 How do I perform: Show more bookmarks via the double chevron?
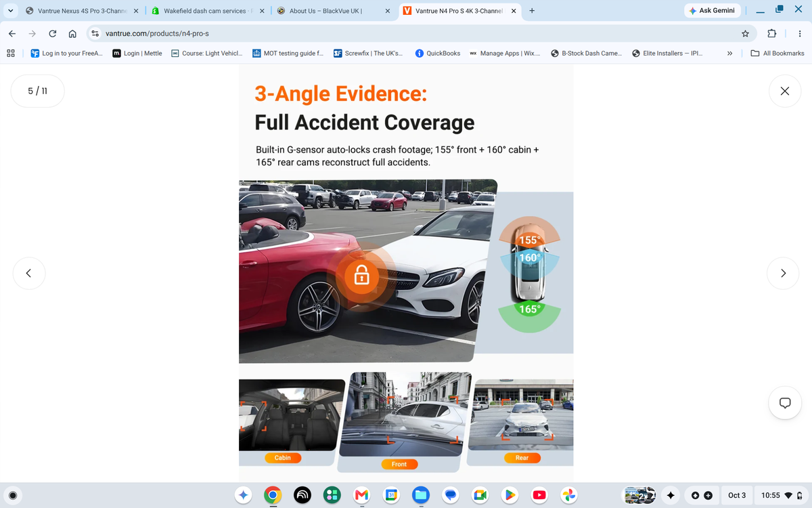pos(730,53)
